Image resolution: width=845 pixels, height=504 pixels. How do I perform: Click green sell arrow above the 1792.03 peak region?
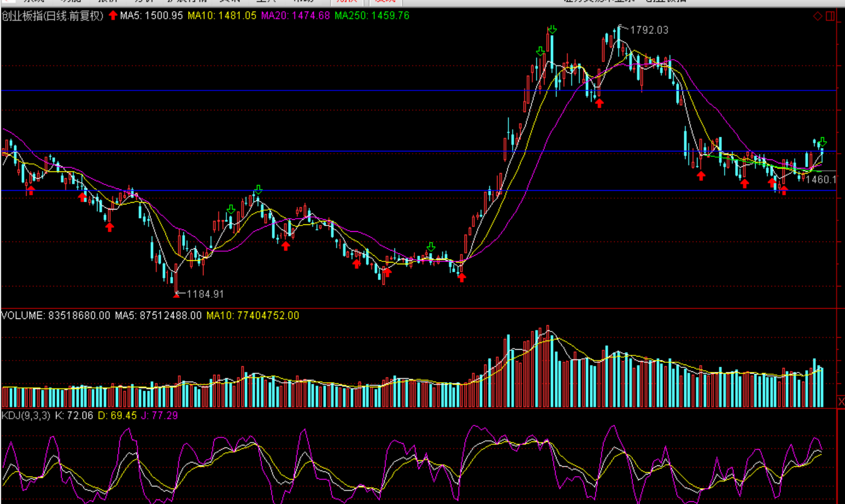tap(552, 29)
